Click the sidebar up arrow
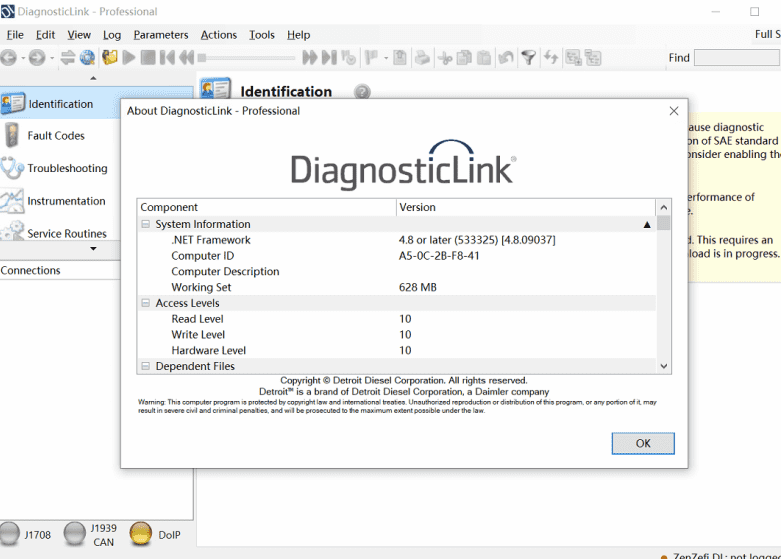This screenshot has width=781, height=559. coord(93,78)
